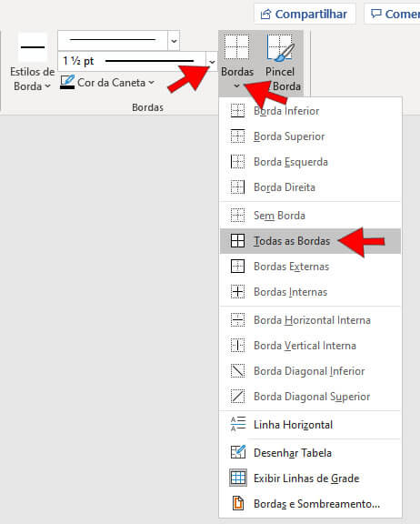Click the Bordas grid icon button
Viewport: 420px width, 524px height.
tap(236, 47)
